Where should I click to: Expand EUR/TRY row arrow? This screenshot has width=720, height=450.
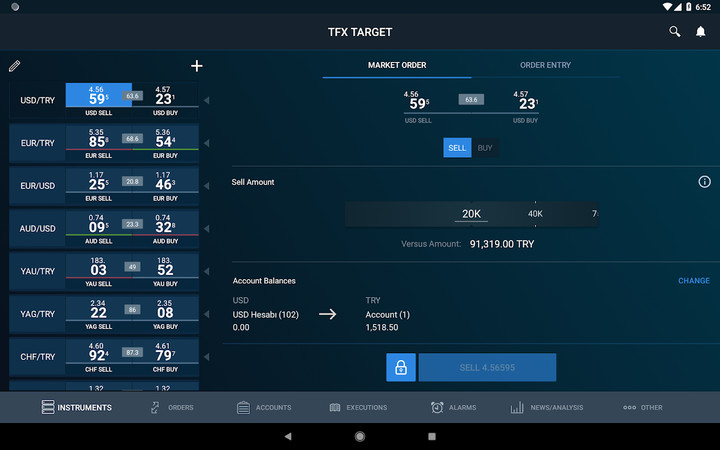pyautogui.click(x=207, y=143)
